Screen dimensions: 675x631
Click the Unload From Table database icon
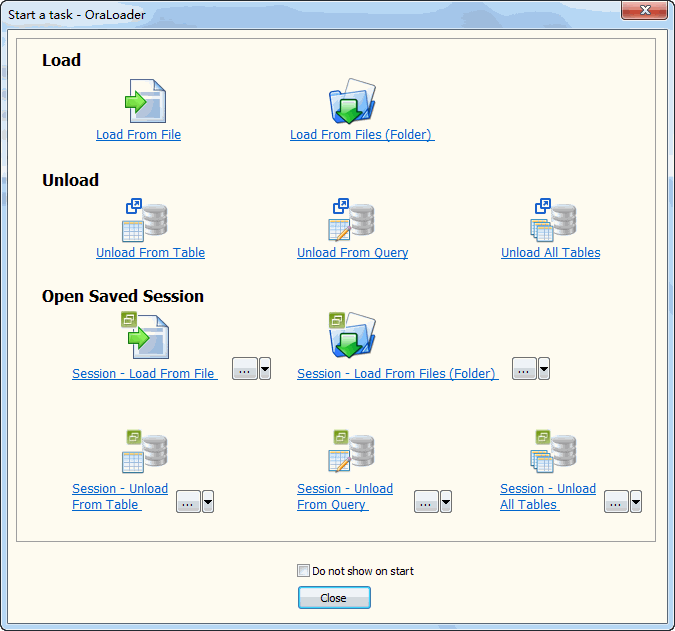point(145,220)
